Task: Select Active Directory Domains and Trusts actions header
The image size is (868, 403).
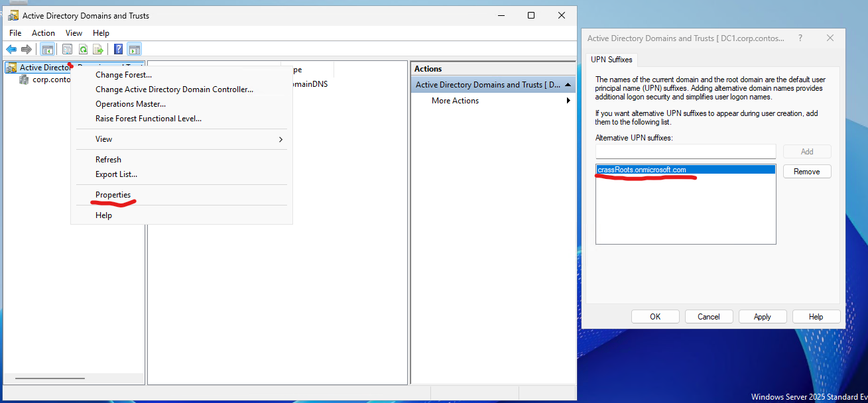Action: (493, 85)
